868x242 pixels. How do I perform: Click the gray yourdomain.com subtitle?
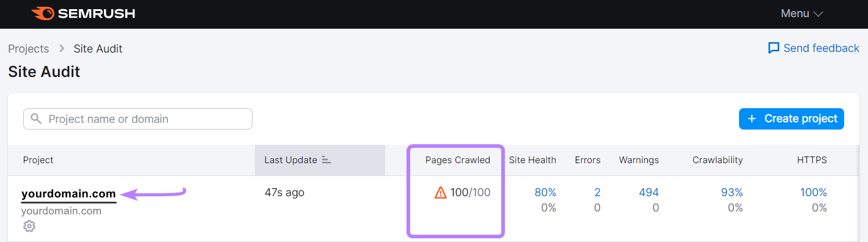coord(61,211)
